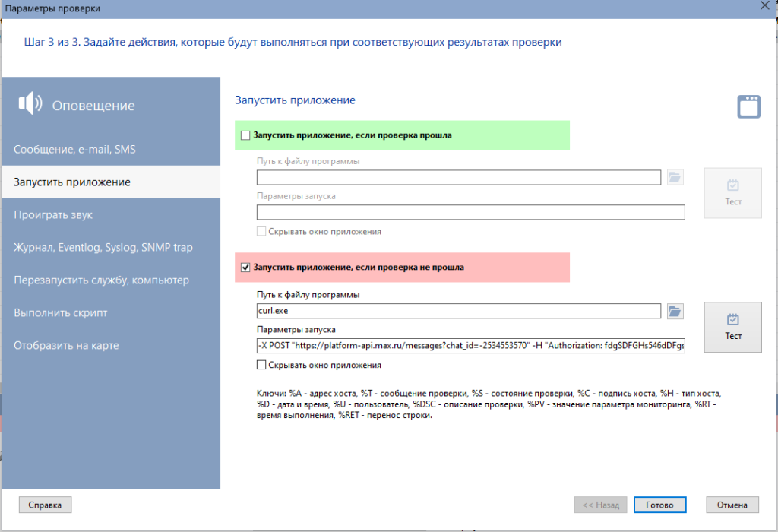
Task: Uncheck 'Запустить приложение, если проверка не прошла'
Action: pos(245,268)
